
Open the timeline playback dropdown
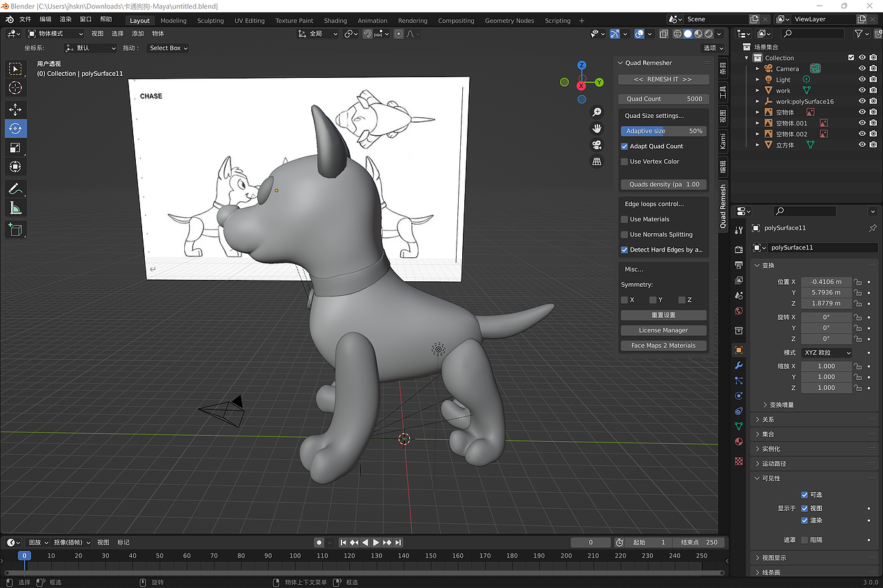click(39, 543)
